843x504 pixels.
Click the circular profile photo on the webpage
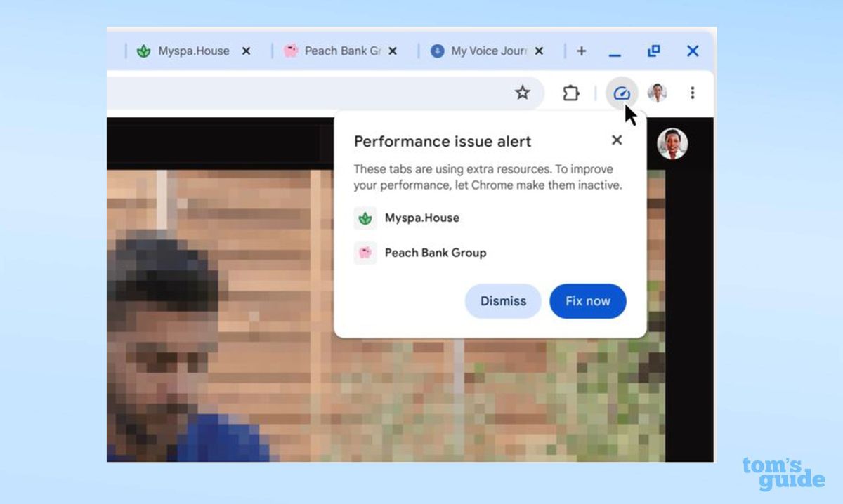(672, 145)
